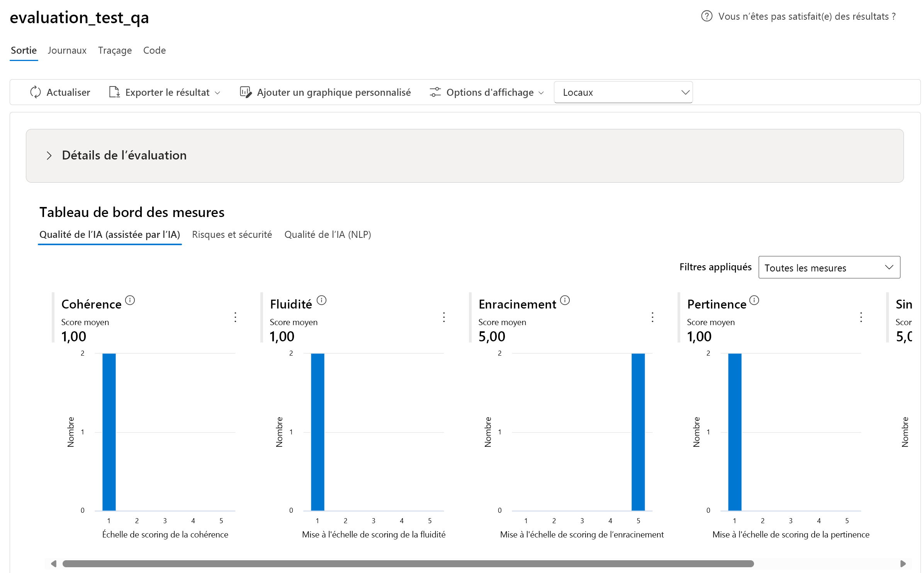
Task: Open the Qualité de l'IA (NLP) tab
Action: point(328,234)
